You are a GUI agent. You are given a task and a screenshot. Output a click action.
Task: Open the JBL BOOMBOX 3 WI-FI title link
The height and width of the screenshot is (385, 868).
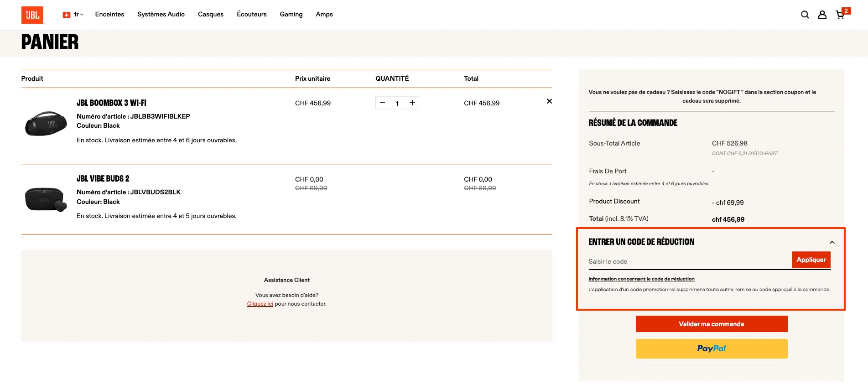[111, 103]
